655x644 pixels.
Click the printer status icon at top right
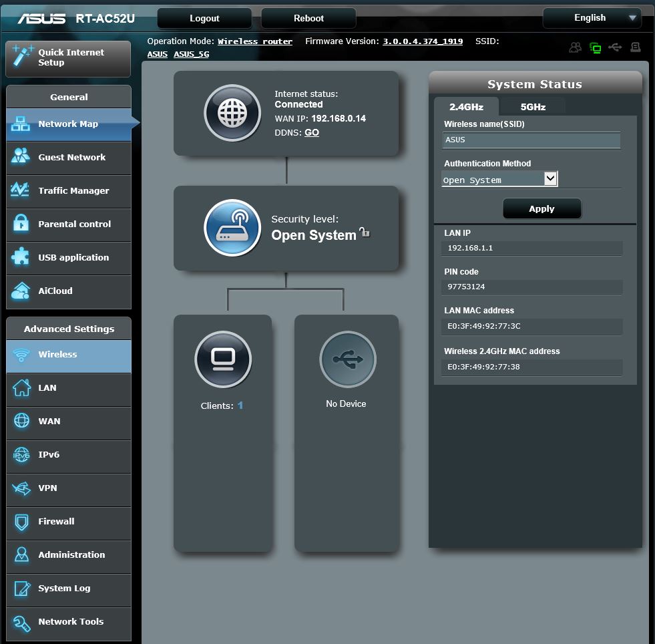(x=636, y=47)
